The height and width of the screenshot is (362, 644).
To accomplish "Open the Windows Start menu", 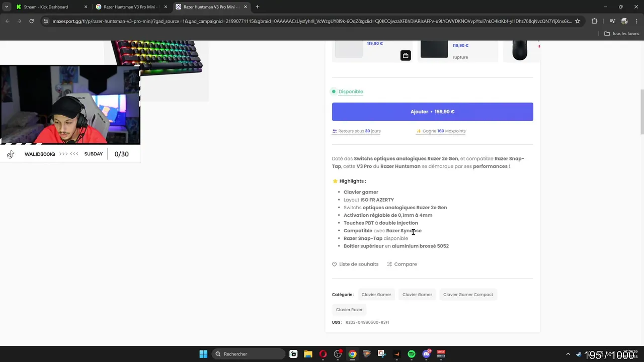I will (203, 354).
